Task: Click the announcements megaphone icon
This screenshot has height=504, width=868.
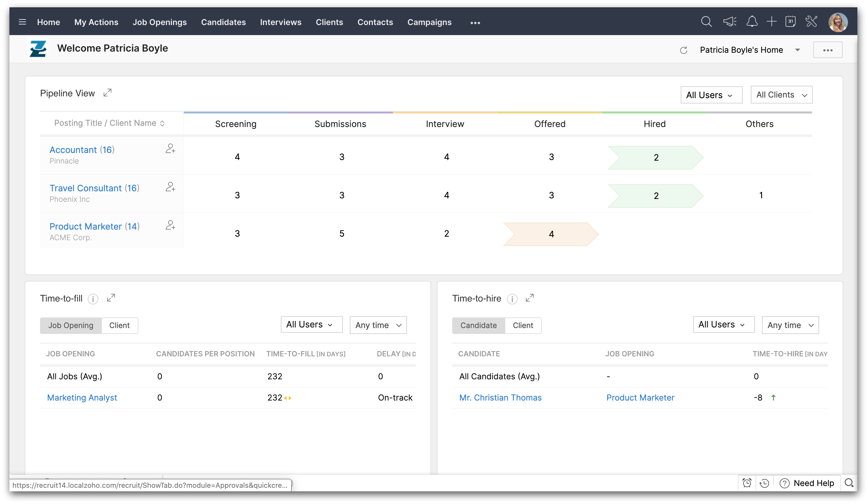Action: point(729,22)
